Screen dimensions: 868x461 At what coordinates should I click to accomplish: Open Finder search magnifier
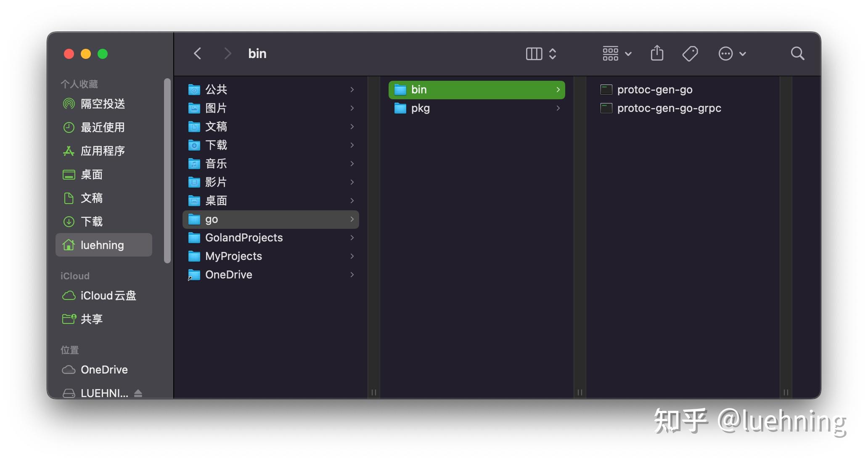pos(797,53)
